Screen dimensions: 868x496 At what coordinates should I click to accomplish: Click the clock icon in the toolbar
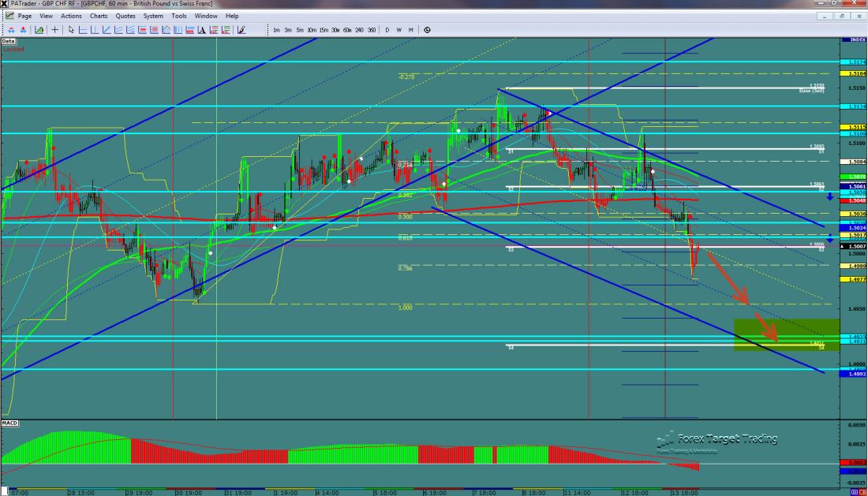pos(427,30)
